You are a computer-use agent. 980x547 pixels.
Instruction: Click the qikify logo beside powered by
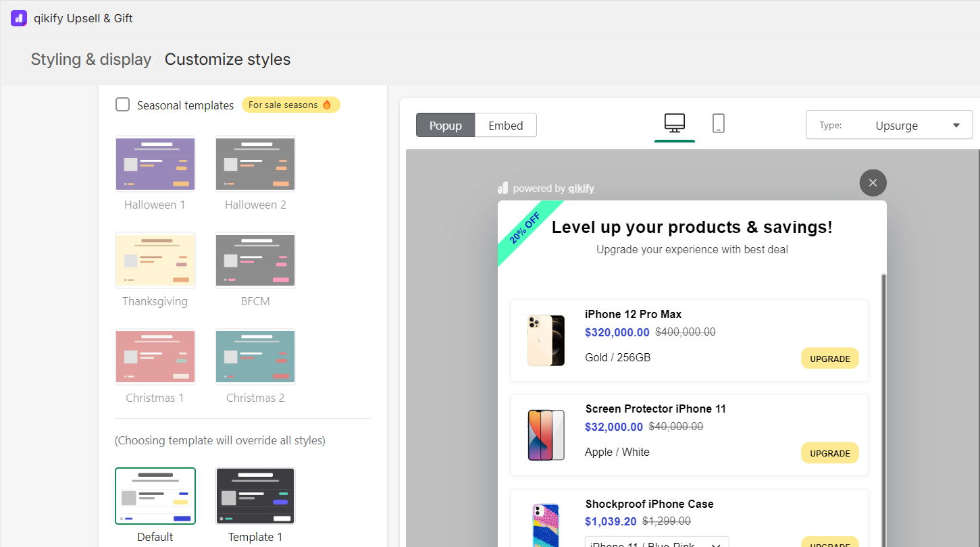[502, 188]
